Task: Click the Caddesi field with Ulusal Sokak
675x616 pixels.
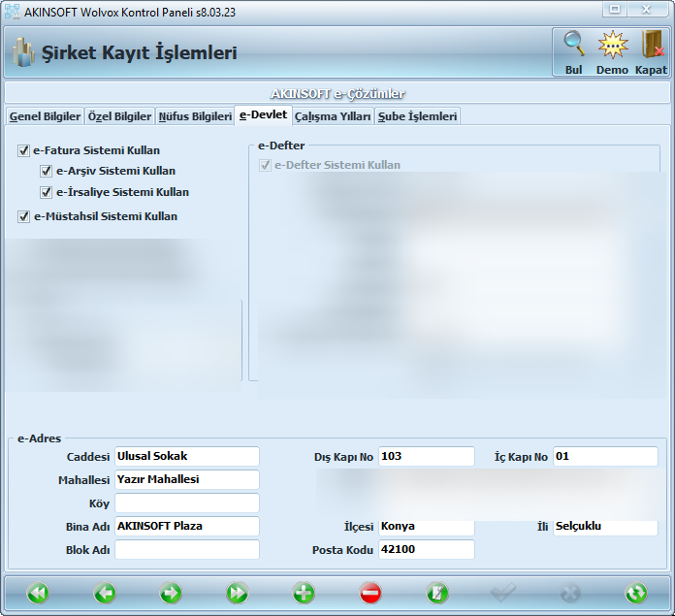Action: click(187, 456)
